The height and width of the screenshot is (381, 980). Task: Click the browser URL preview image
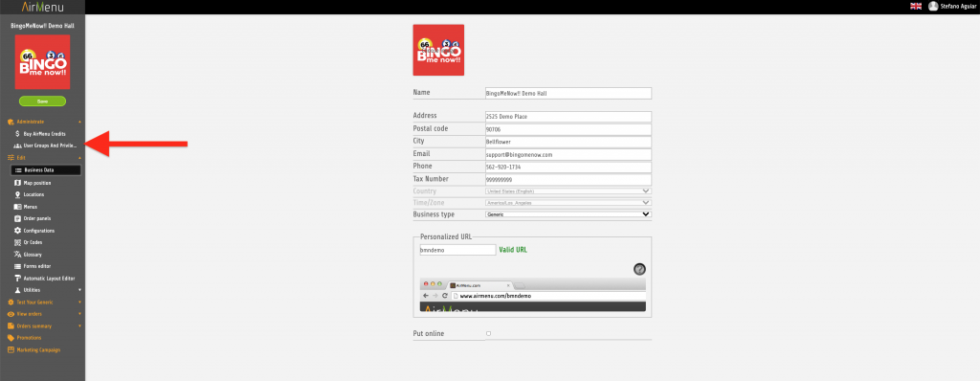[x=532, y=295]
